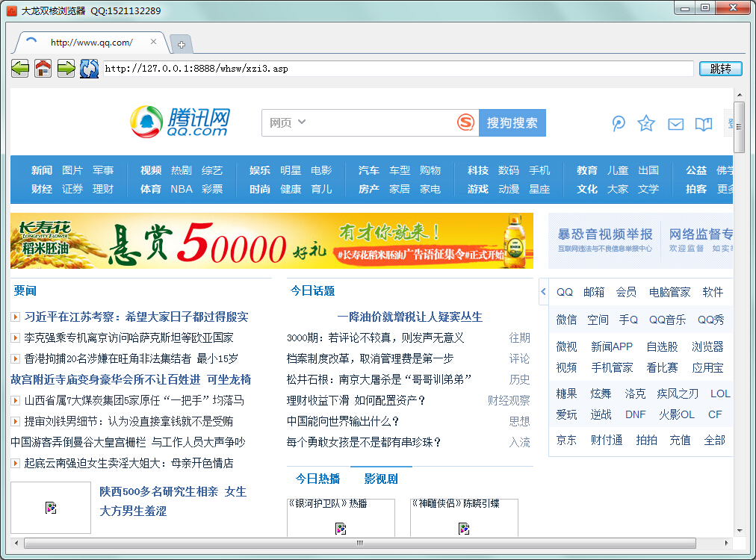Click 疾风之刃 game link
Screen dimensions: 756x560
coord(678,393)
